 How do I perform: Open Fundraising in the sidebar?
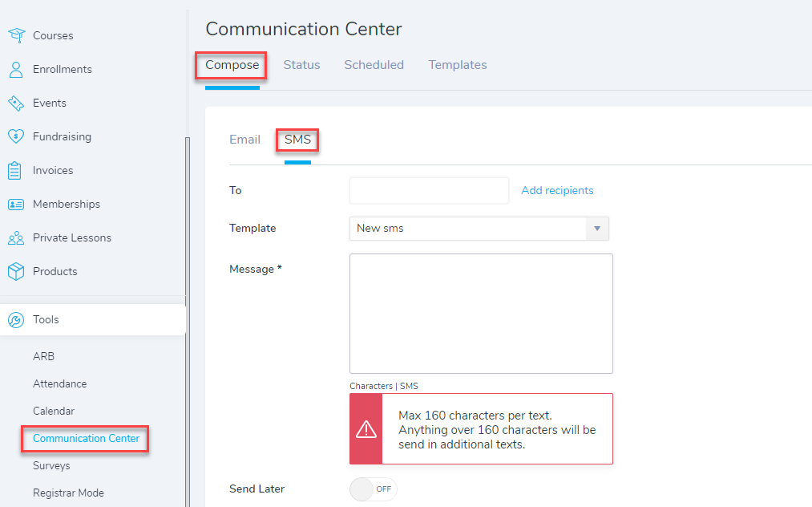(x=62, y=137)
